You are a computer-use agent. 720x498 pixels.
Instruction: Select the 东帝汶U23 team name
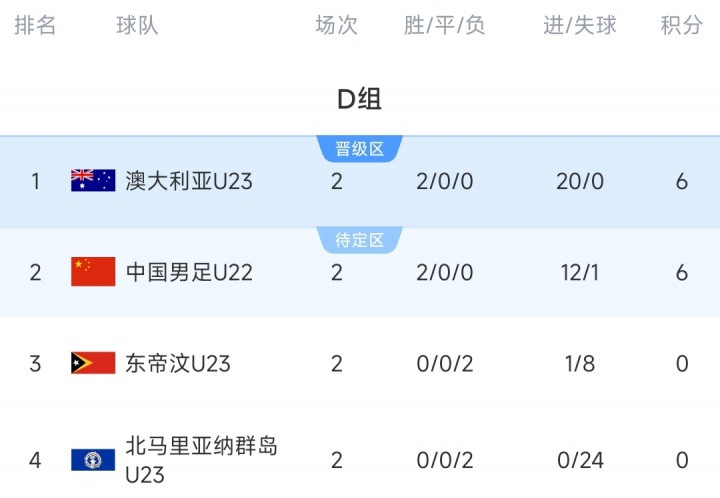[178, 363]
